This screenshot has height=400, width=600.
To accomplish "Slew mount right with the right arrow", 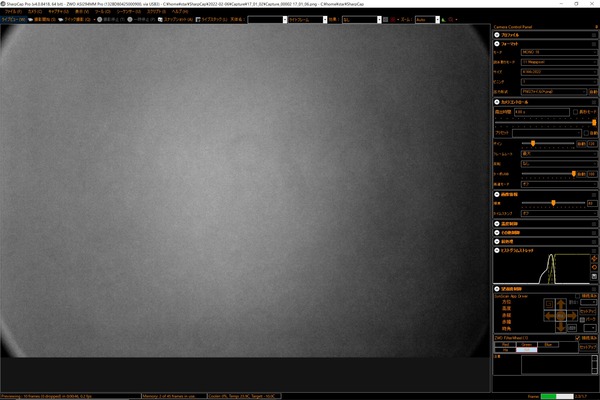I will [x=572, y=316].
